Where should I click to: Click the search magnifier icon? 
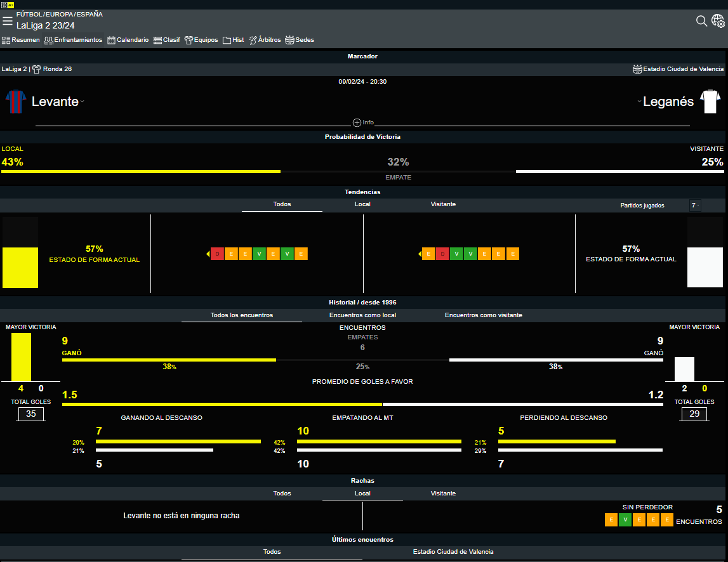[x=701, y=21]
